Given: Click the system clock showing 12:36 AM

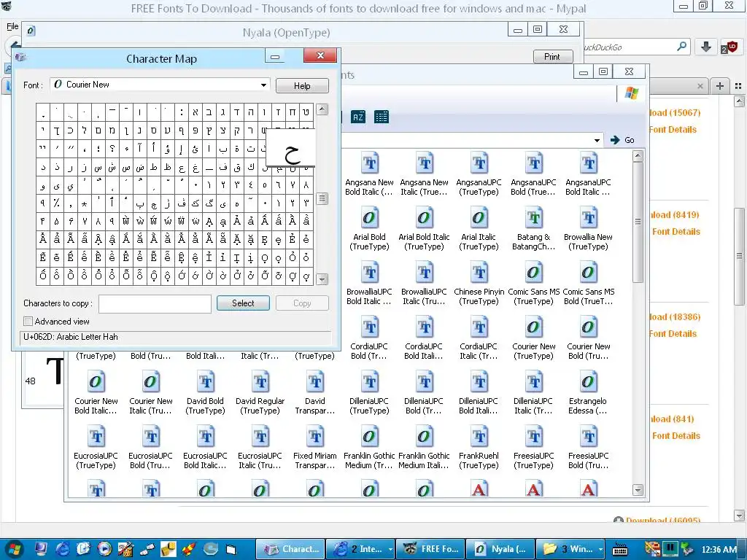Looking at the screenshot, I should [x=719, y=549].
